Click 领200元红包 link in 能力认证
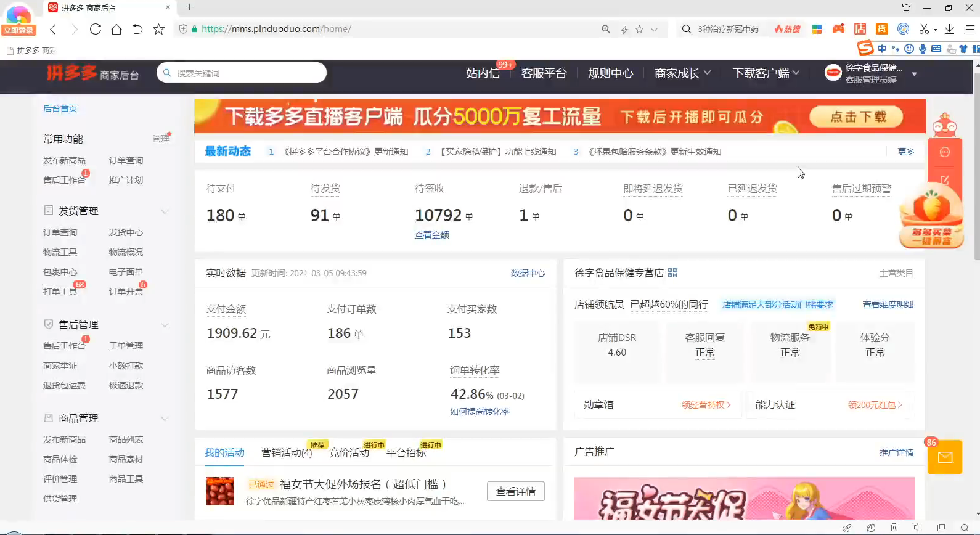This screenshot has height=535, width=980. pos(875,405)
